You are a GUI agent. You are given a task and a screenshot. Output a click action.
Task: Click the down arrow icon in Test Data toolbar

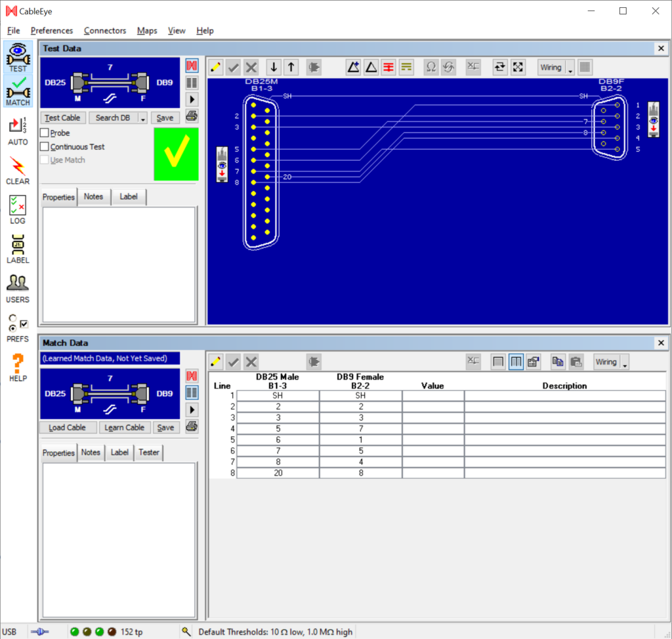pyautogui.click(x=274, y=67)
